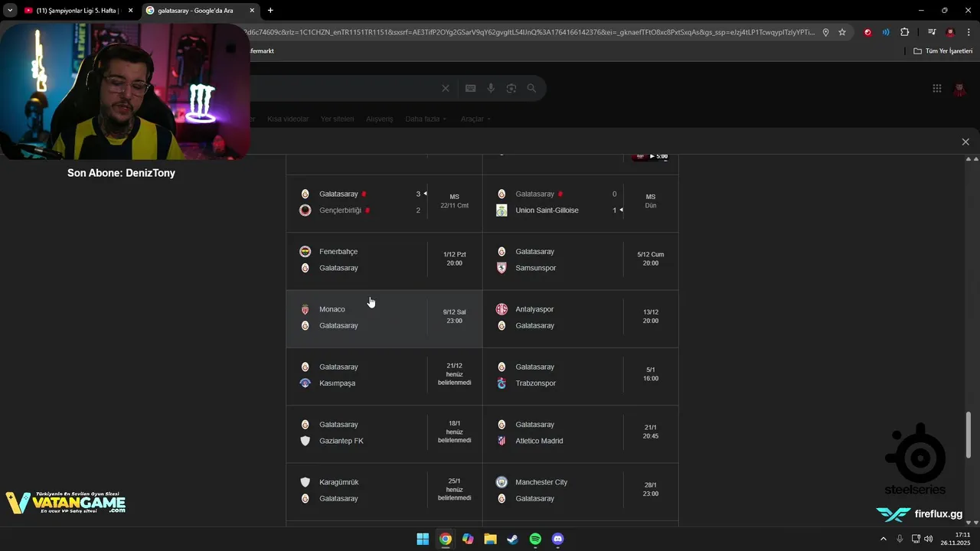This screenshot has height=551, width=980.
Task: Open File Explorer from the taskbar
Action: [490, 539]
